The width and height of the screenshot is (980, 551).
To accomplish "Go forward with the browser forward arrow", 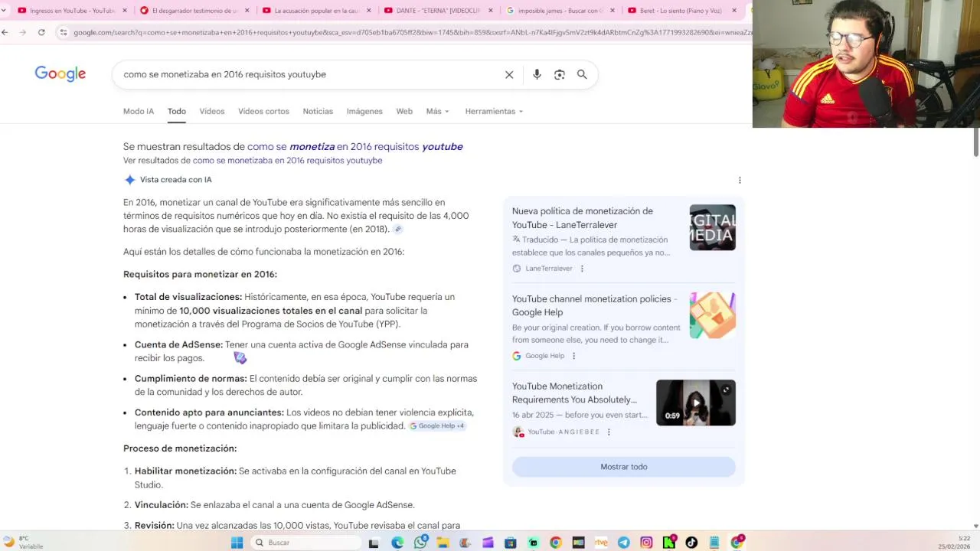I will pos(22,32).
